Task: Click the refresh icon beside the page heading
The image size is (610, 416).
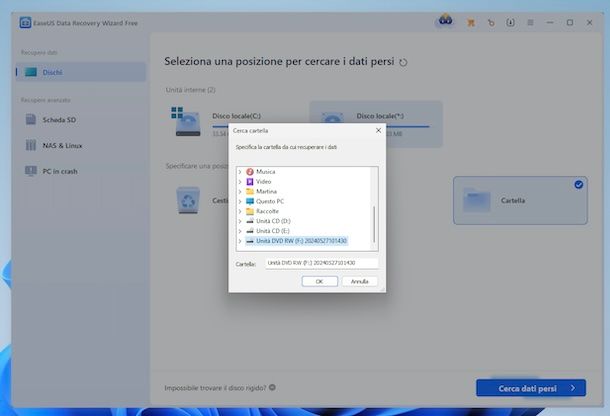Action: (x=403, y=62)
